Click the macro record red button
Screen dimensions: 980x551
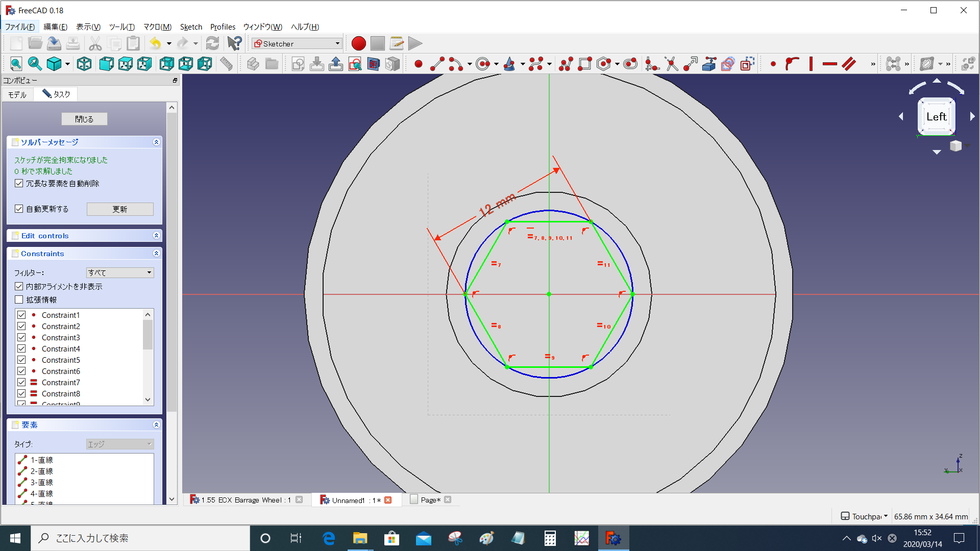click(358, 43)
